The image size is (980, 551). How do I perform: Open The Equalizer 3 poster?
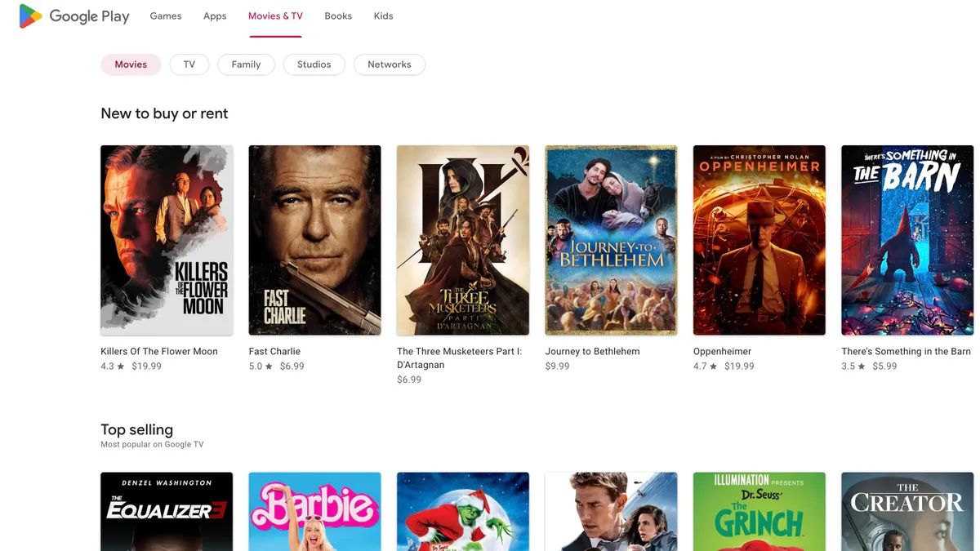(x=167, y=512)
